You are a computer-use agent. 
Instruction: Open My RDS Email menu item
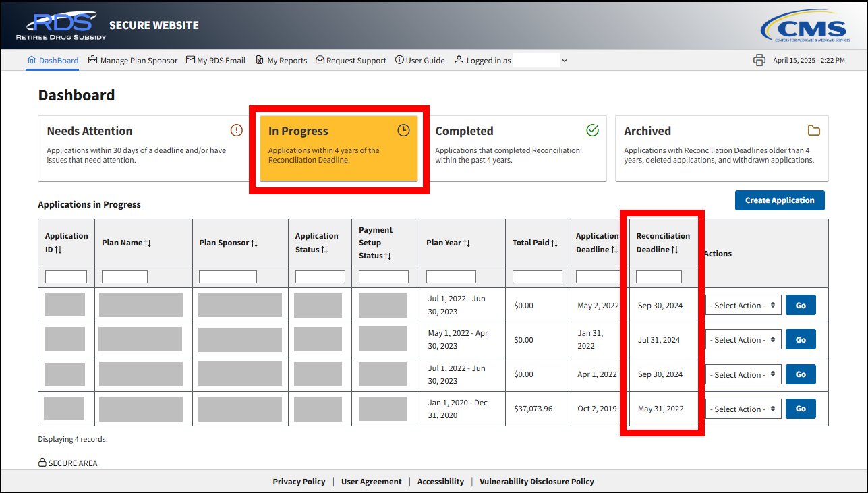coord(216,61)
